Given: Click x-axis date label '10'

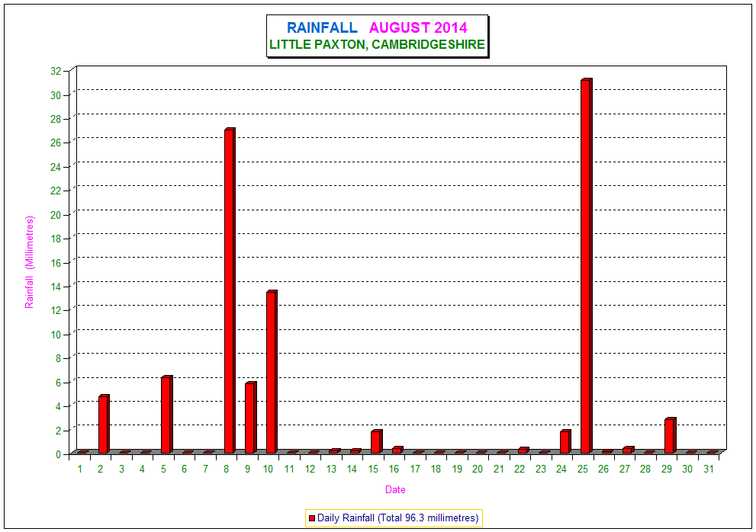Looking at the screenshot, I should 268,469.
